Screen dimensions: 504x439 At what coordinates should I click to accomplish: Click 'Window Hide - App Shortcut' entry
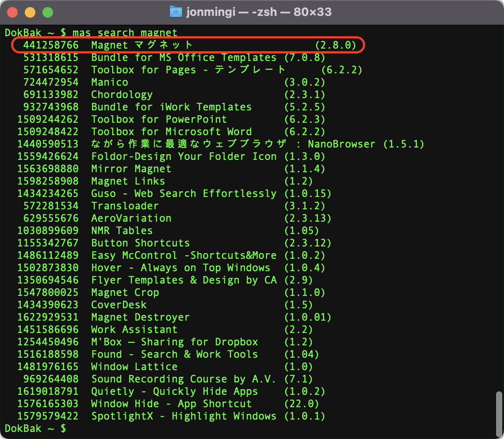172,404
